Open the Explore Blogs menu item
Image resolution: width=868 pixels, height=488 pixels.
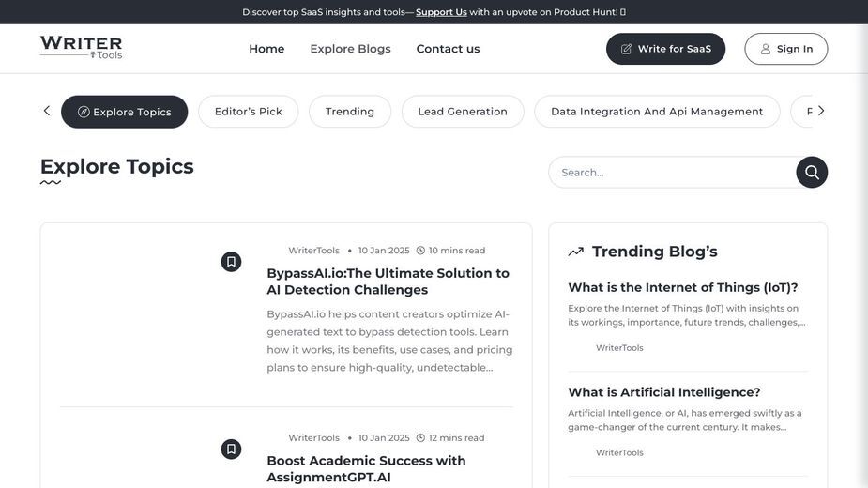pos(350,49)
